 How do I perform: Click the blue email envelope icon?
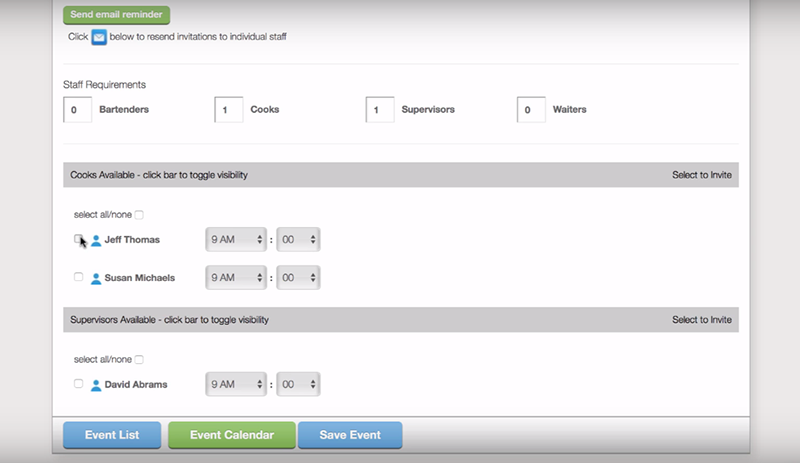click(x=99, y=37)
